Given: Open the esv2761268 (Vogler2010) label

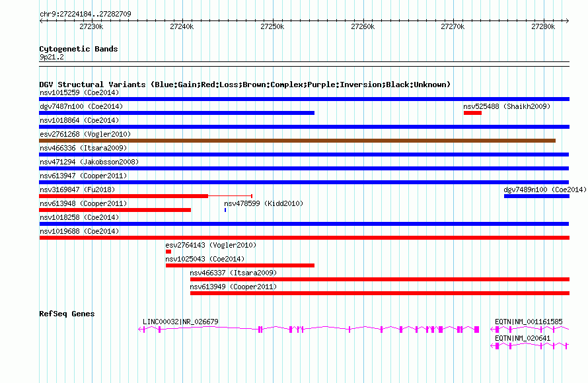Looking at the screenshot, I should click(x=85, y=134).
